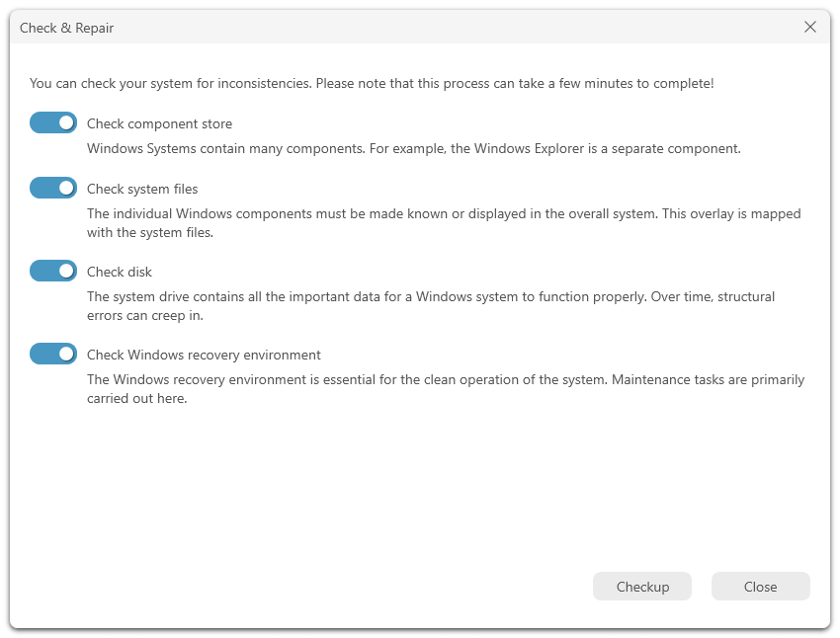
Task: Click the inconsistencies intro message
Action: pyautogui.click(x=372, y=84)
